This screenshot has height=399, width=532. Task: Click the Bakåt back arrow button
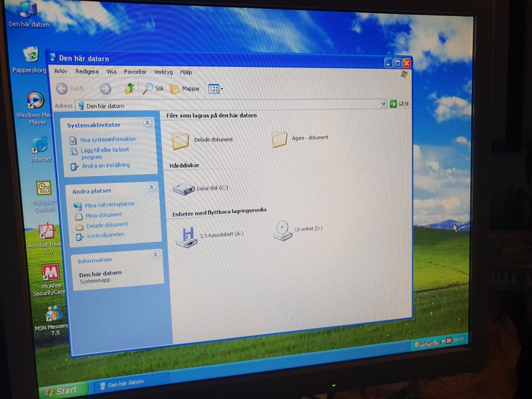70,88
